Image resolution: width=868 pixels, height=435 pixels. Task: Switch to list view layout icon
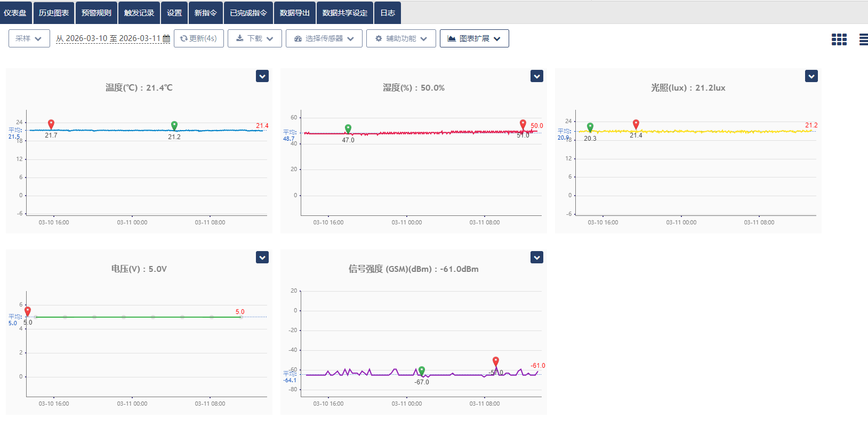(863, 39)
